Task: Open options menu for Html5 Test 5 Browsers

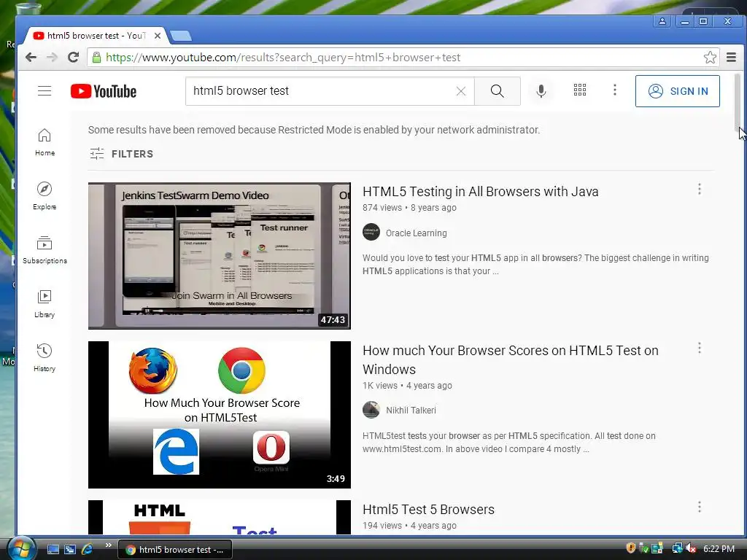Action: [700, 507]
